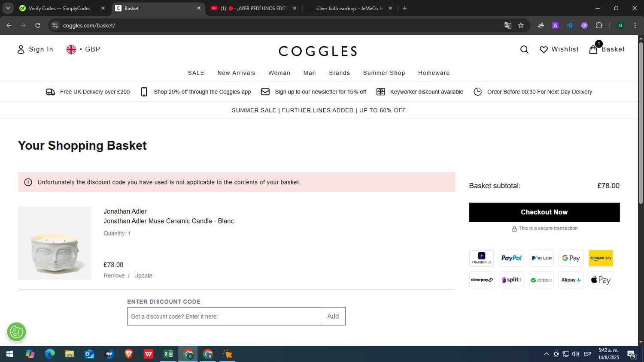Open the browser extensions puzzle icon

click(x=599, y=26)
